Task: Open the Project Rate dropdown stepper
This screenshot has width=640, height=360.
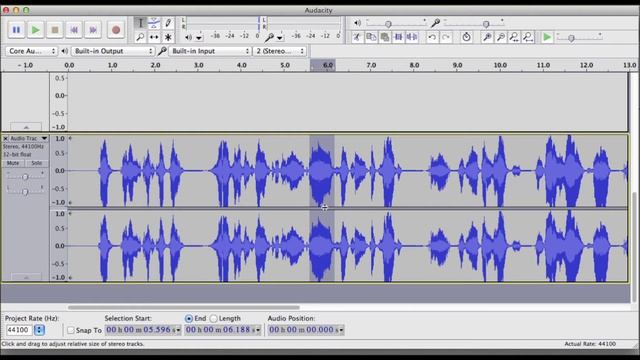Action: [x=39, y=330]
